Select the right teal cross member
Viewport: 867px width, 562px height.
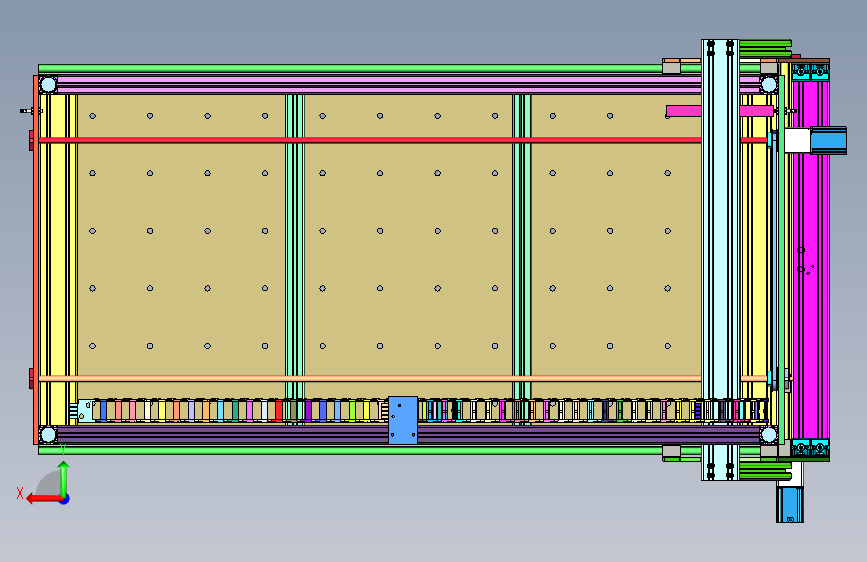521,246
